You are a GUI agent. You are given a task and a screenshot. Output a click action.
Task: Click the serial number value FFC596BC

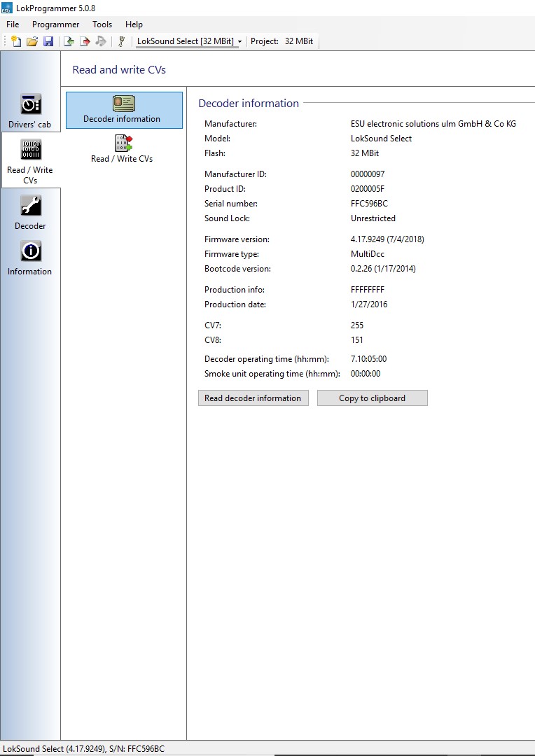pos(369,204)
